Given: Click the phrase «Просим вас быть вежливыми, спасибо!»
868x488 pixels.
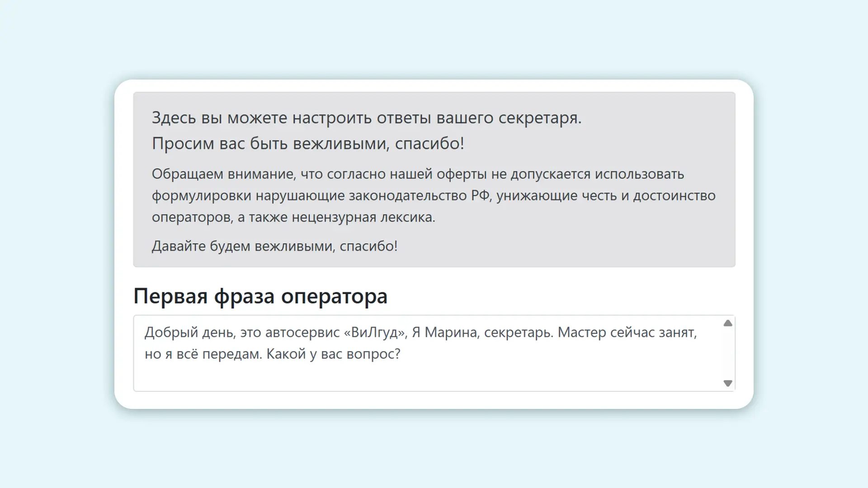Looking at the screenshot, I should (x=309, y=144).
